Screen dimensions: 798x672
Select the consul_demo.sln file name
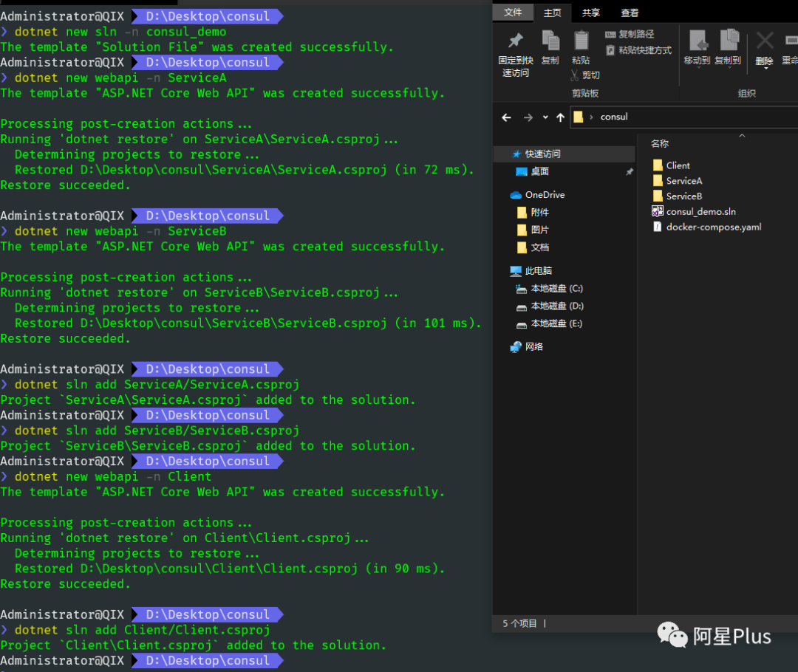tap(700, 212)
